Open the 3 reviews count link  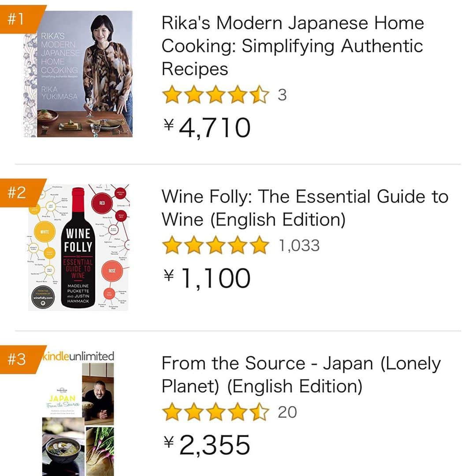[282, 95]
